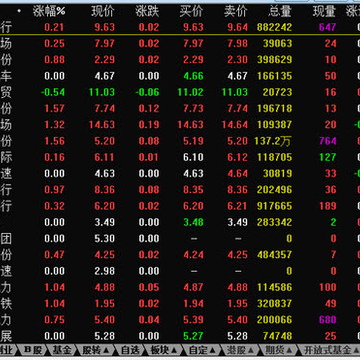This screenshot has height=360, width=360.
Task: Click the 涨跌 value 0.12
Action: coord(149,108)
